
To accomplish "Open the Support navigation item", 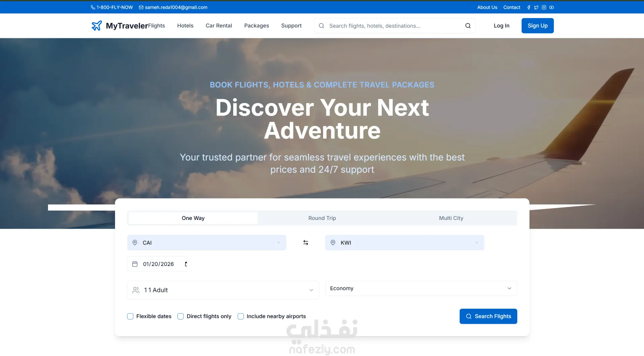I will (291, 26).
